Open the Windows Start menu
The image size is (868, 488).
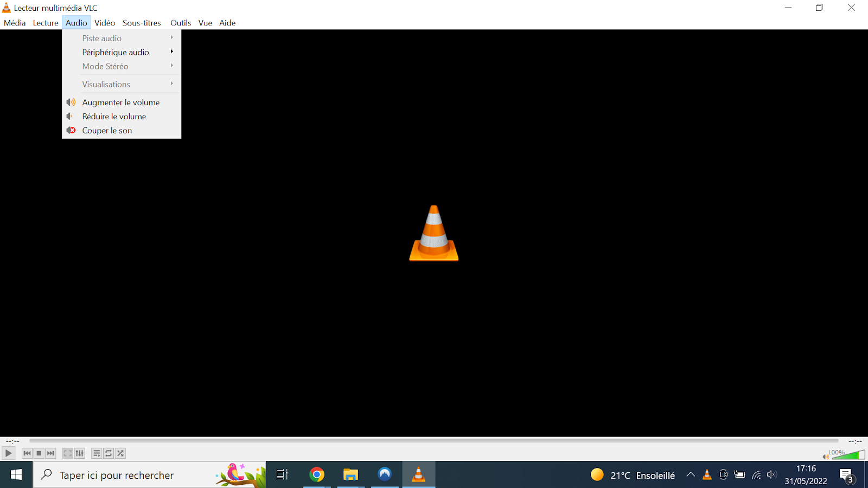(16, 475)
